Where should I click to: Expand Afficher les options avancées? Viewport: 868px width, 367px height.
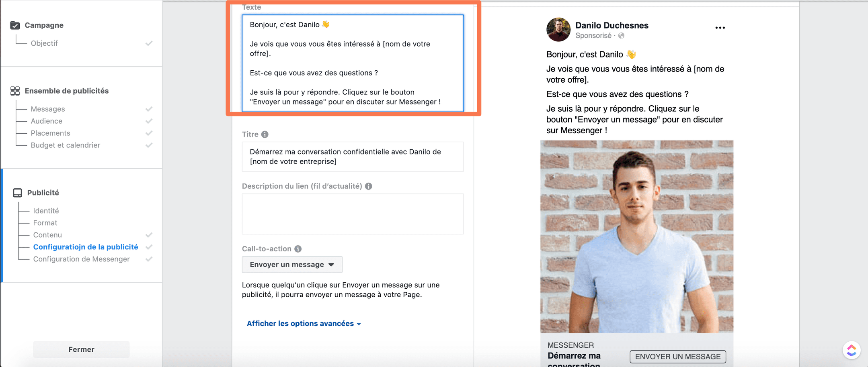304,324
